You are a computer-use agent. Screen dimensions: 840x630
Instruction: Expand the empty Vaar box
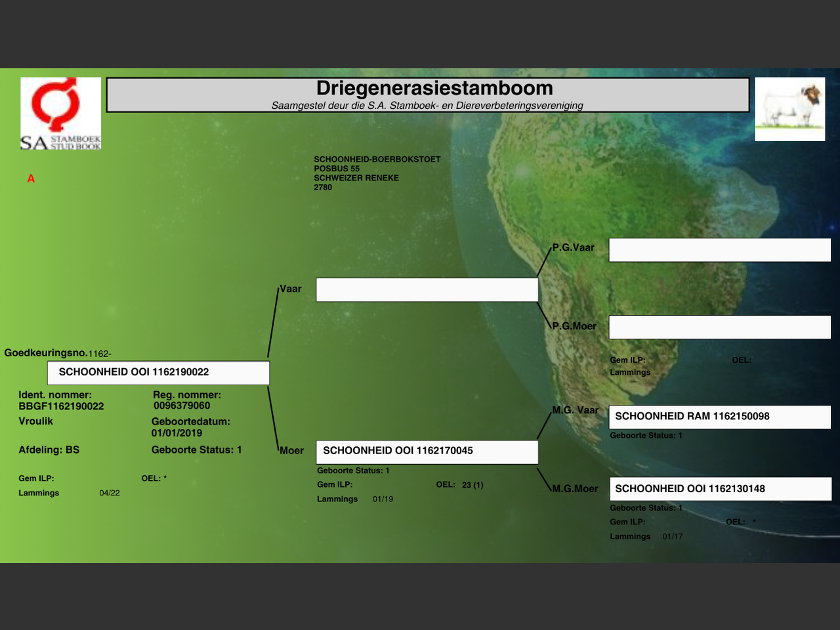coord(427,289)
